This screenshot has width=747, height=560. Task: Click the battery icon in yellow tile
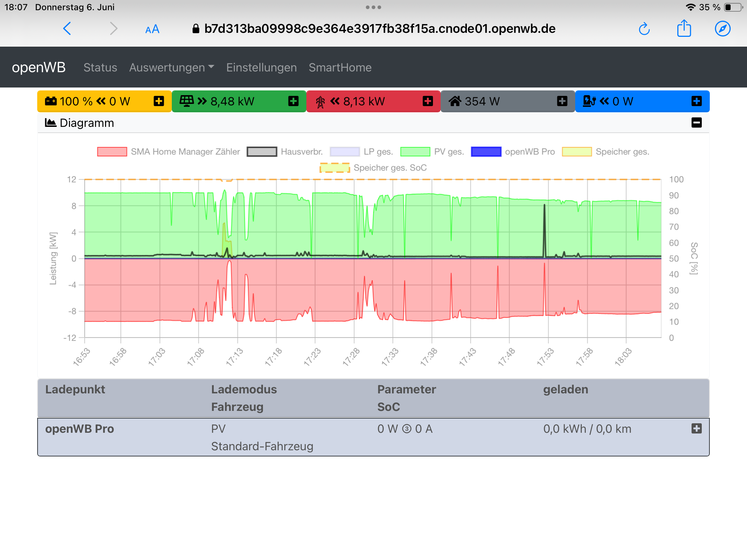[51, 101]
